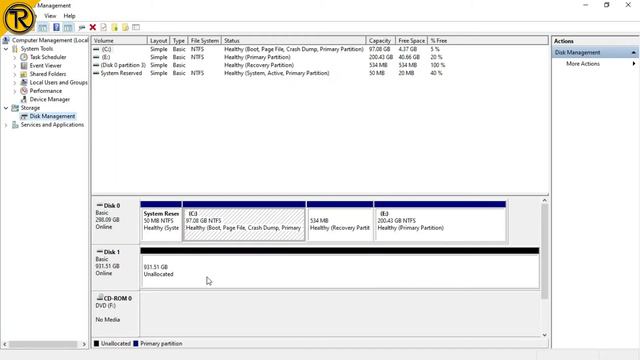Sort by the Capacity column header
The height and width of the screenshot is (360, 640).
pyautogui.click(x=381, y=41)
